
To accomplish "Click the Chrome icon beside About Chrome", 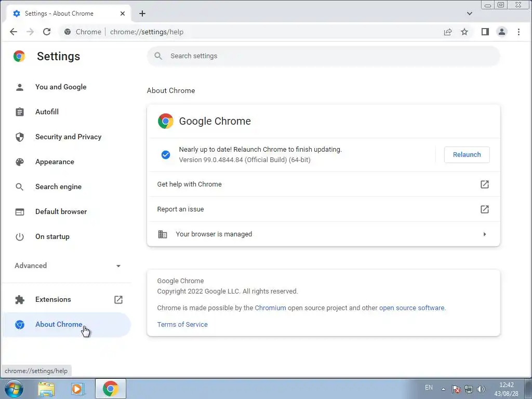I will [20, 325].
